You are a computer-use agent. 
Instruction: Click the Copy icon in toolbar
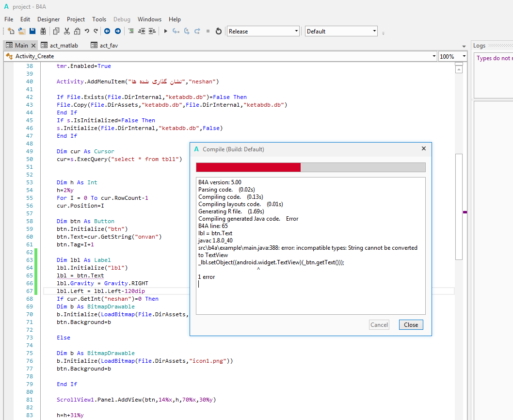(56, 31)
